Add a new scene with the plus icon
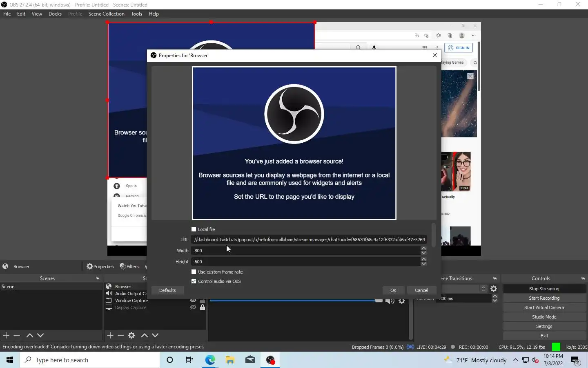Image resolution: width=588 pixels, height=368 pixels. tap(6, 335)
